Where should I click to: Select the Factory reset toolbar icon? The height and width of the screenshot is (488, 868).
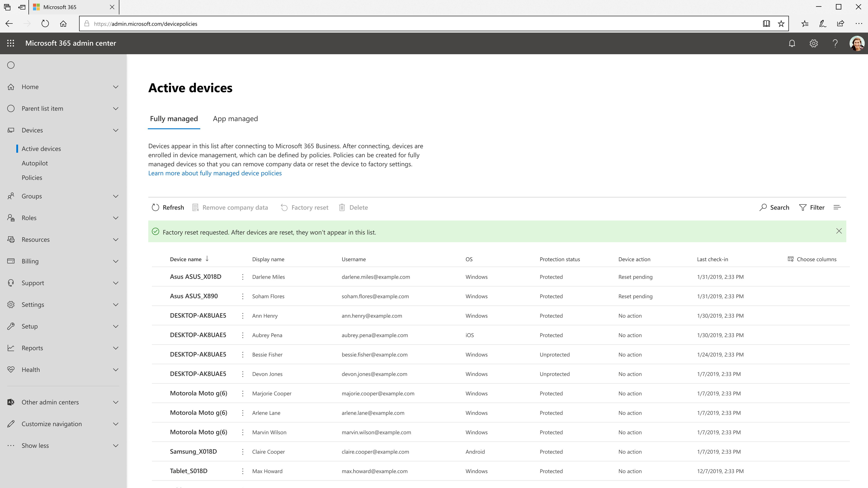point(284,207)
